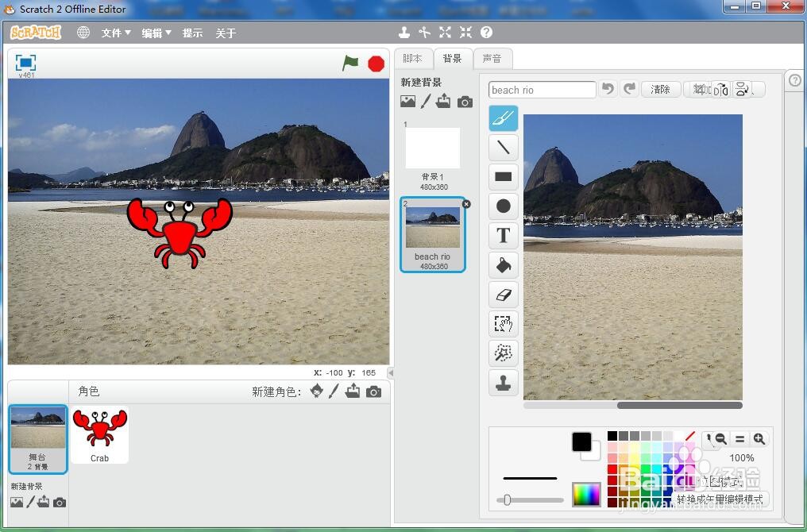807x532 pixels.
Task: Pick the transparent red-slash swatch
Action: coord(689,436)
